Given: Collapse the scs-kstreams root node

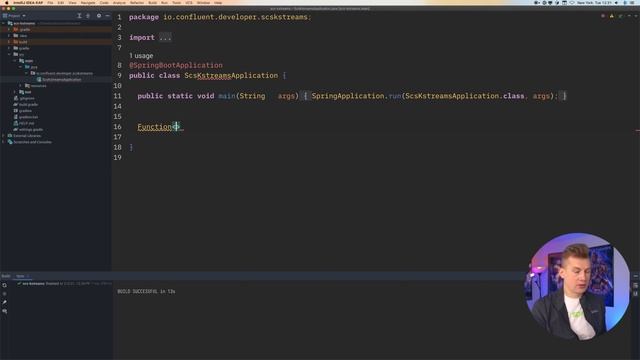Looking at the screenshot, I should [4, 23].
